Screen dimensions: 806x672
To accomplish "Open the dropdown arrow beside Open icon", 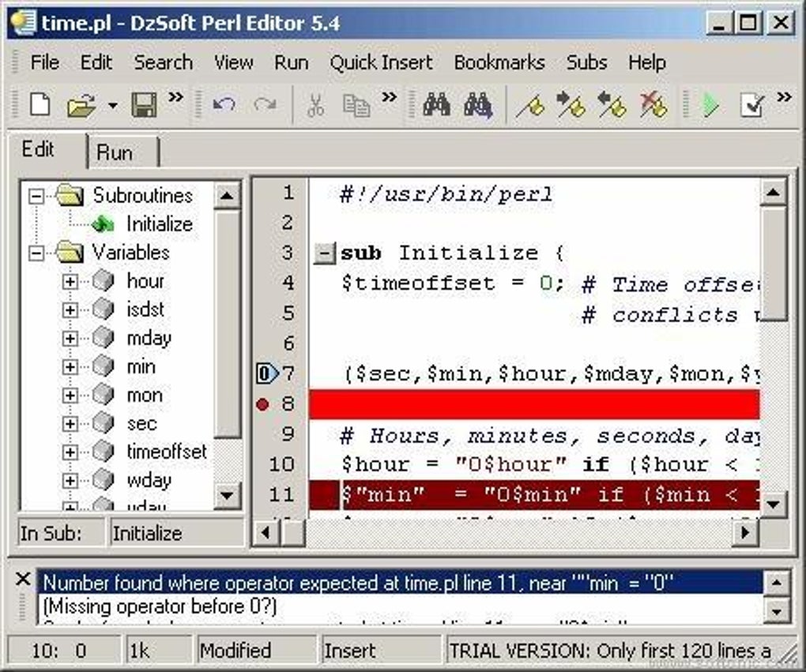I will tap(112, 106).
